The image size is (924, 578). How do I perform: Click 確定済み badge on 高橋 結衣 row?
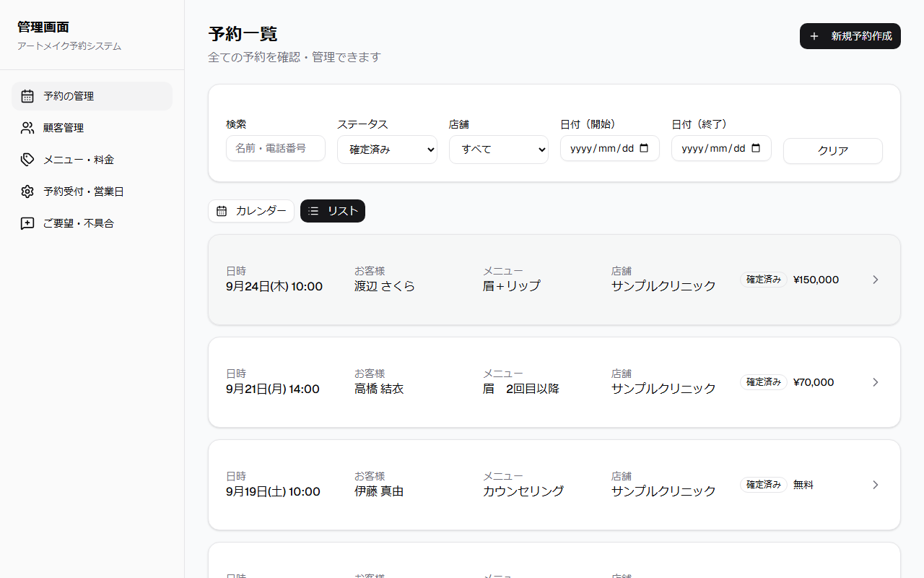(x=764, y=382)
